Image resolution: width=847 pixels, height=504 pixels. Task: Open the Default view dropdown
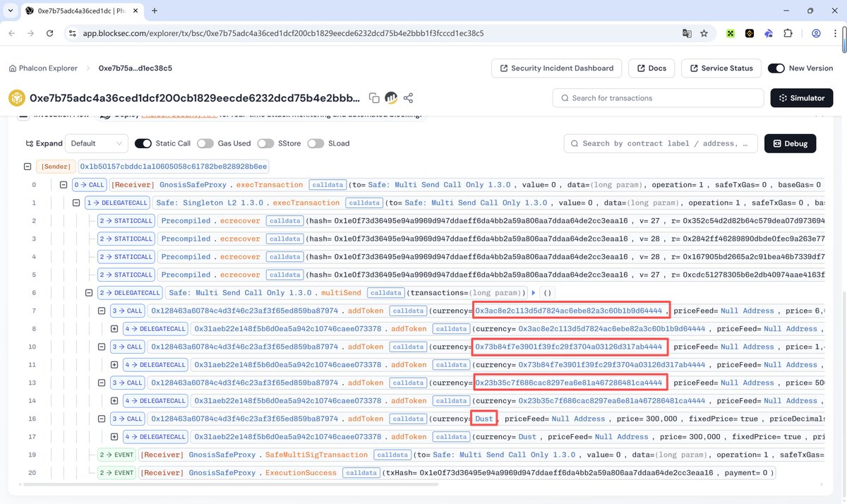click(x=97, y=143)
